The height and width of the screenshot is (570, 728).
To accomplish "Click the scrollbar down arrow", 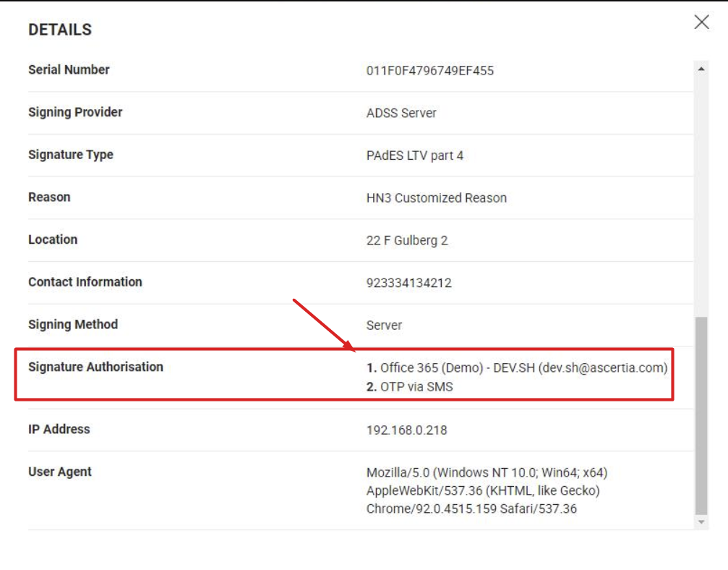I will point(701,522).
